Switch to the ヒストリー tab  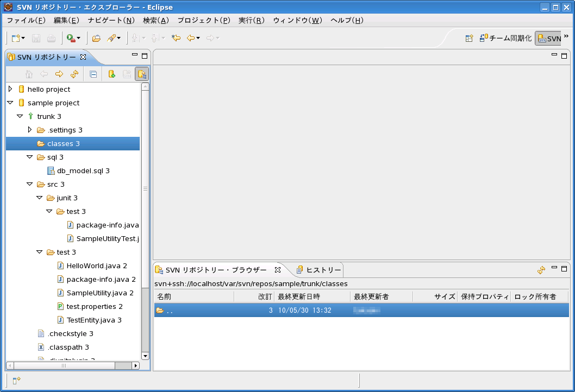click(x=318, y=270)
